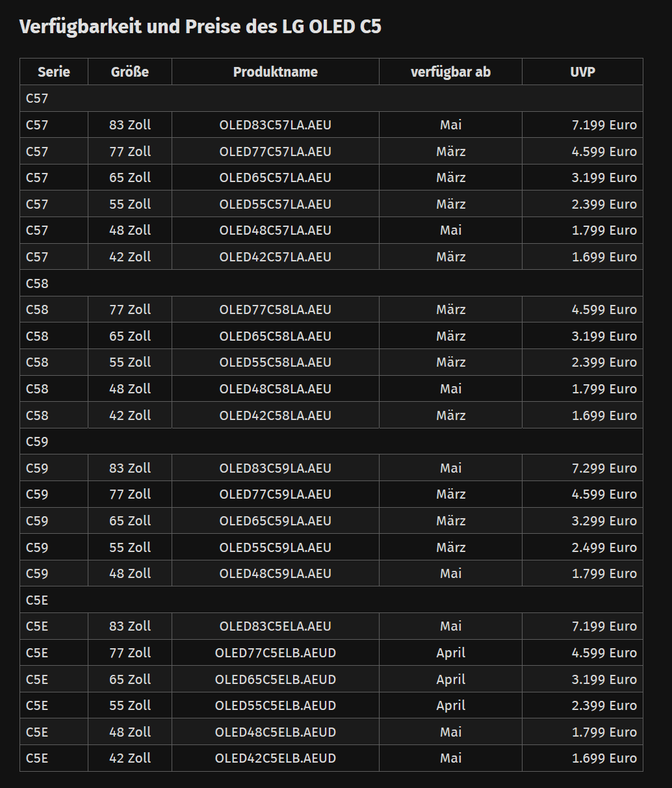Click '42 Zoll' in the OLED42C58LA.AEU row
672x788 pixels.
point(130,415)
